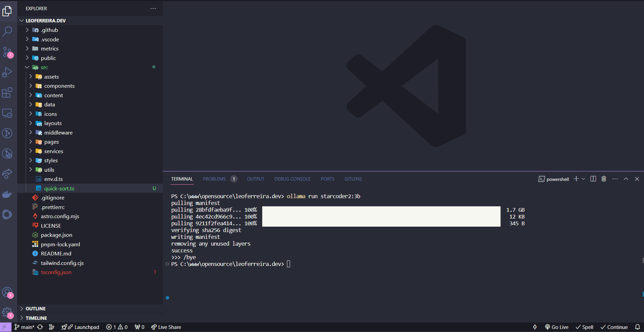This screenshot has height=332, width=644.
Task: Open the Manage gear icon
Action: click(7, 312)
